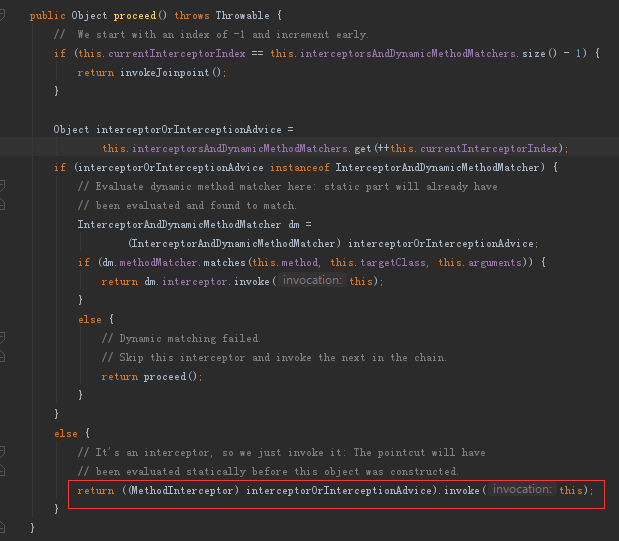Click the 'return' keyword before invokeJoinpoint

tap(96, 73)
